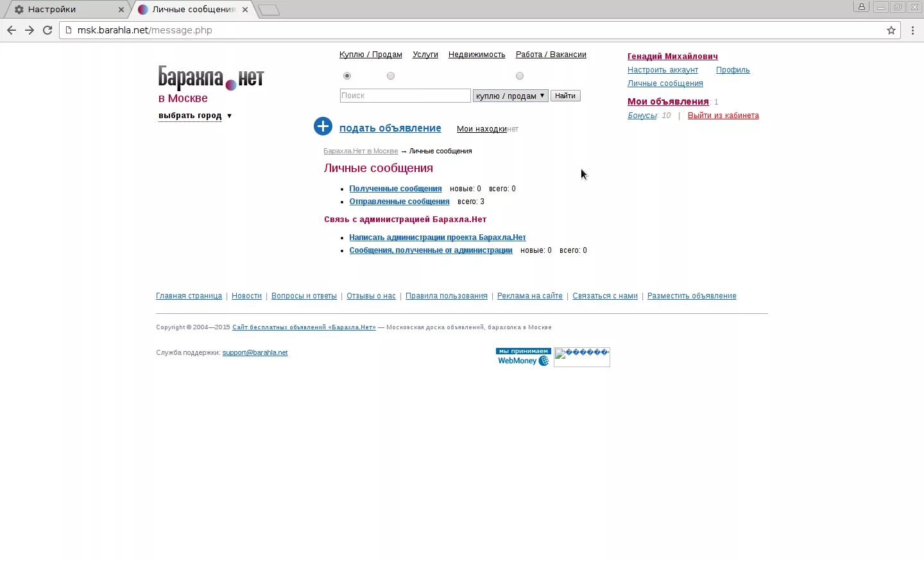
Task: Open Сообщения, полученные от администрации
Action: (431, 250)
